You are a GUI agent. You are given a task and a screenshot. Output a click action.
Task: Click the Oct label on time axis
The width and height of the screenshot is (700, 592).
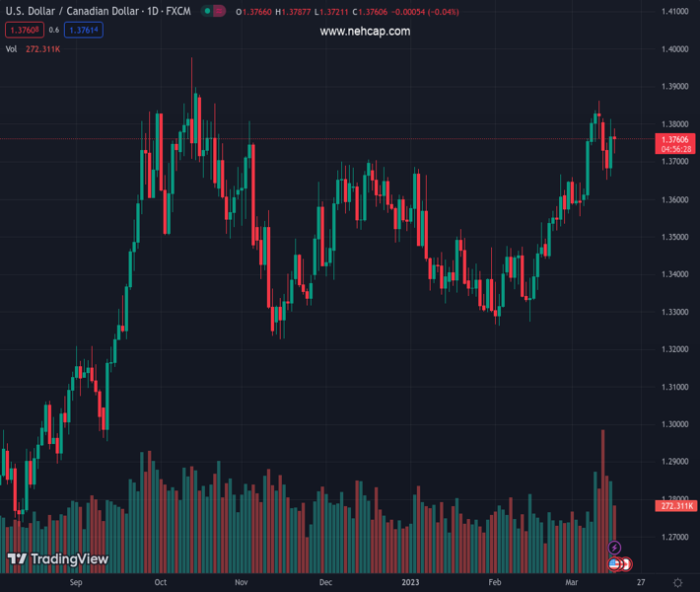(160, 583)
